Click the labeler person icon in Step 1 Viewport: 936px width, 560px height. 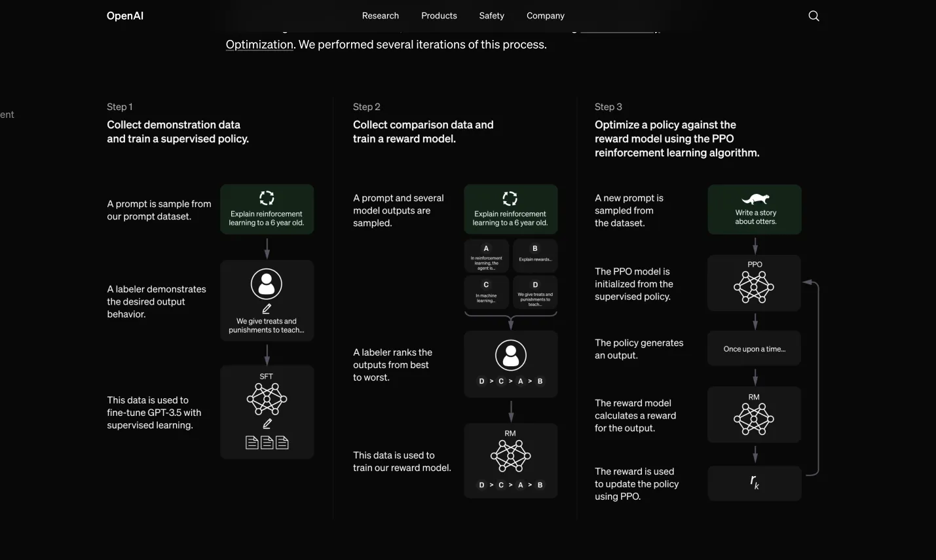(267, 284)
